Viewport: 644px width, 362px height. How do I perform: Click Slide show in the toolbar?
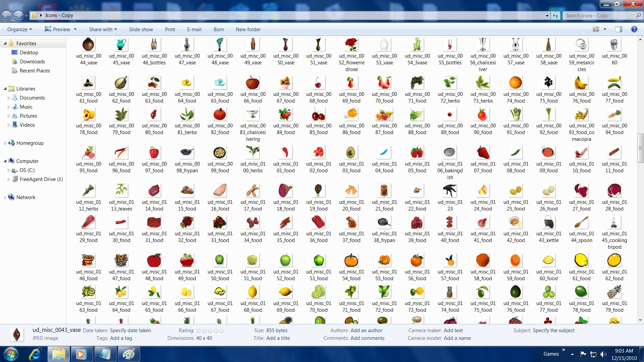[x=141, y=29]
